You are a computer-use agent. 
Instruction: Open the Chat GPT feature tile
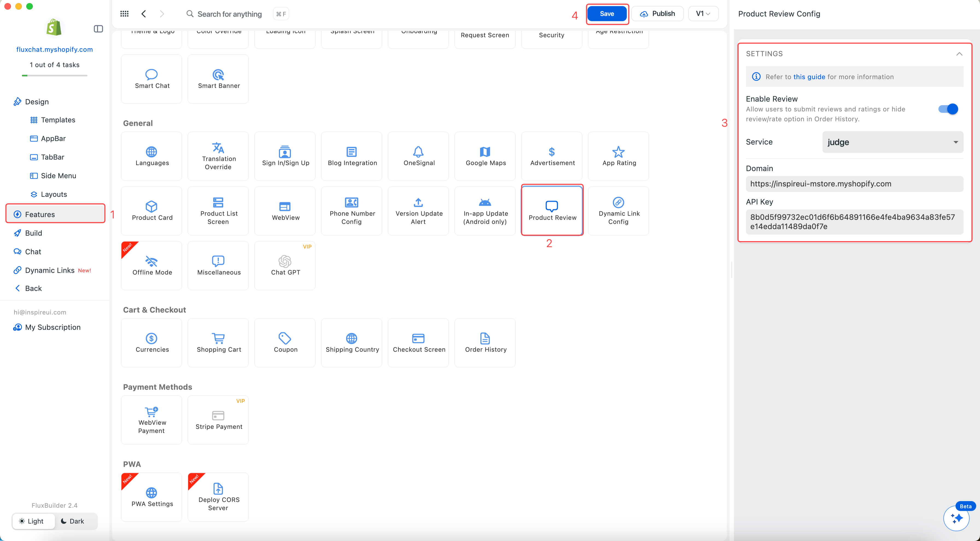pyautogui.click(x=285, y=265)
